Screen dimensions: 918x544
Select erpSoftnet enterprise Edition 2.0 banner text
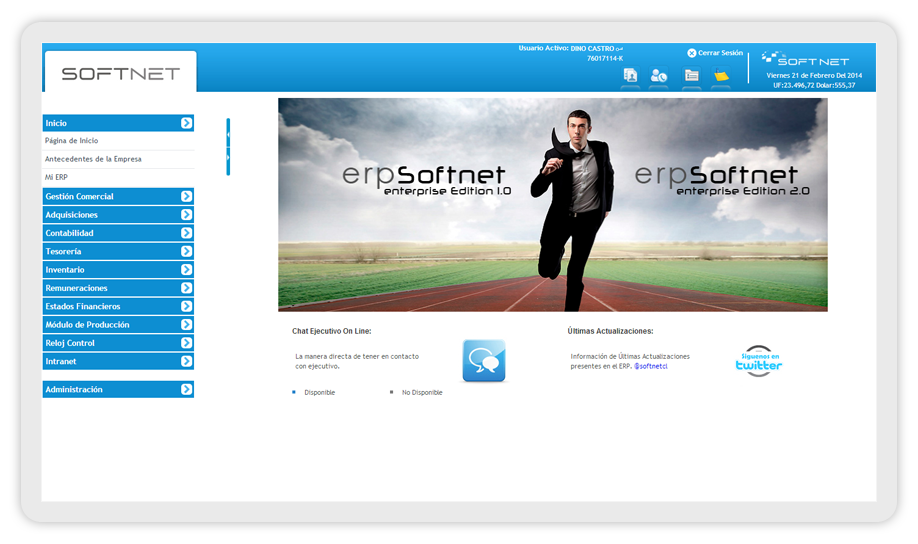[722, 180]
